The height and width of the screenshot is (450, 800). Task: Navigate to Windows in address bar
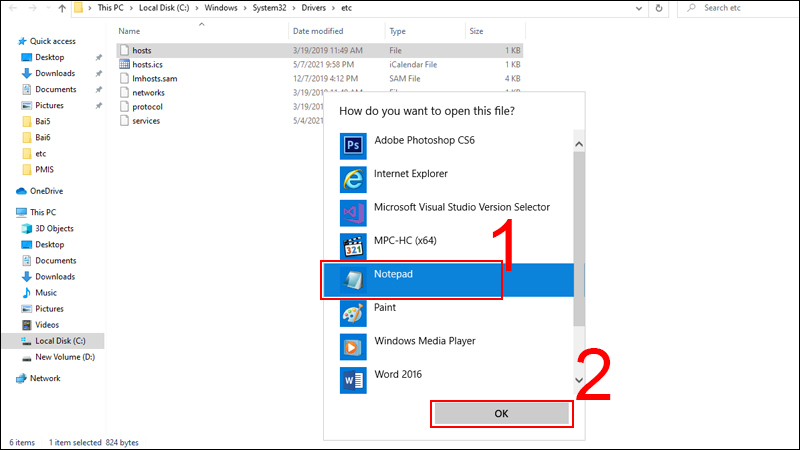[x=221, y=8]
